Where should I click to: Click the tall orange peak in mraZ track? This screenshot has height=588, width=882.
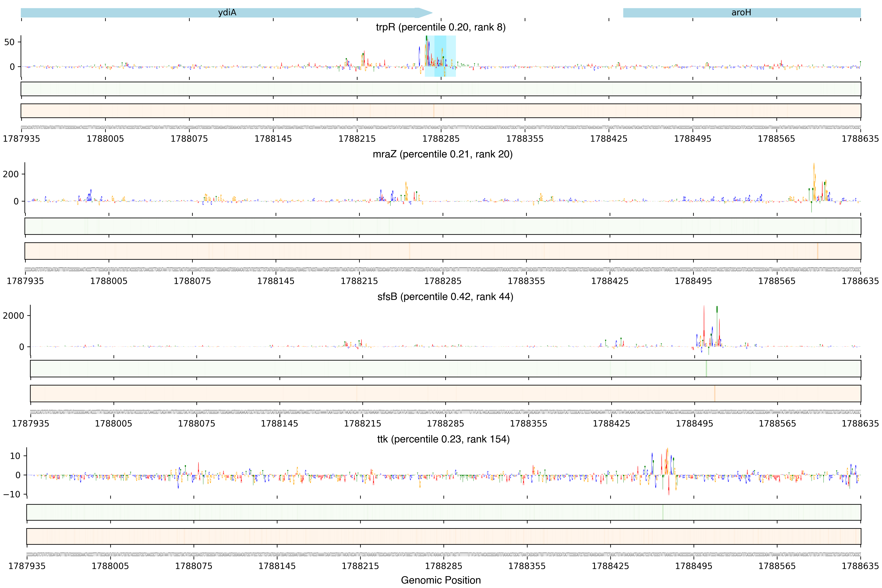[814, 180]
